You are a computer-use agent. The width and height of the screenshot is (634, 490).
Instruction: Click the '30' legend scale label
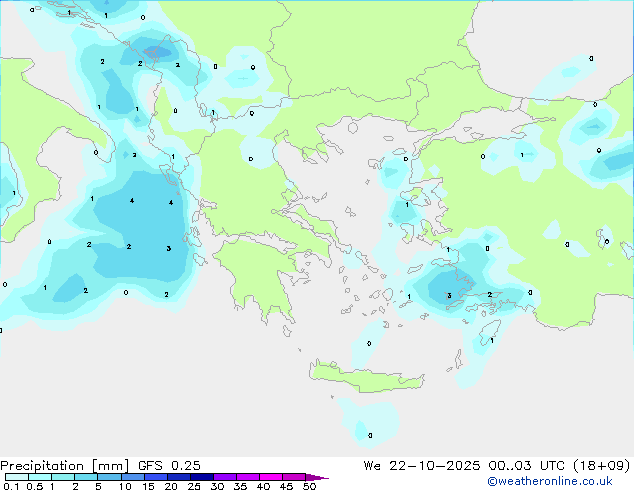click(217, 486)
